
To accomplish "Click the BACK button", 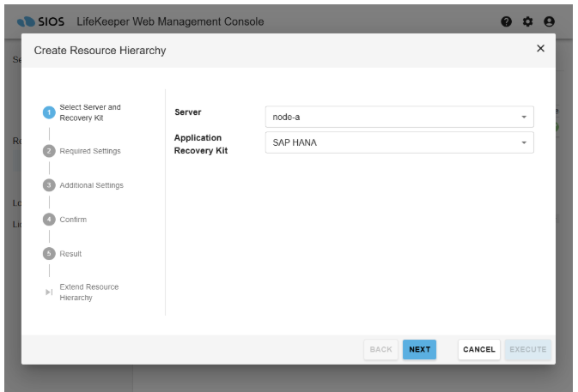I will (x=380, y=349).
